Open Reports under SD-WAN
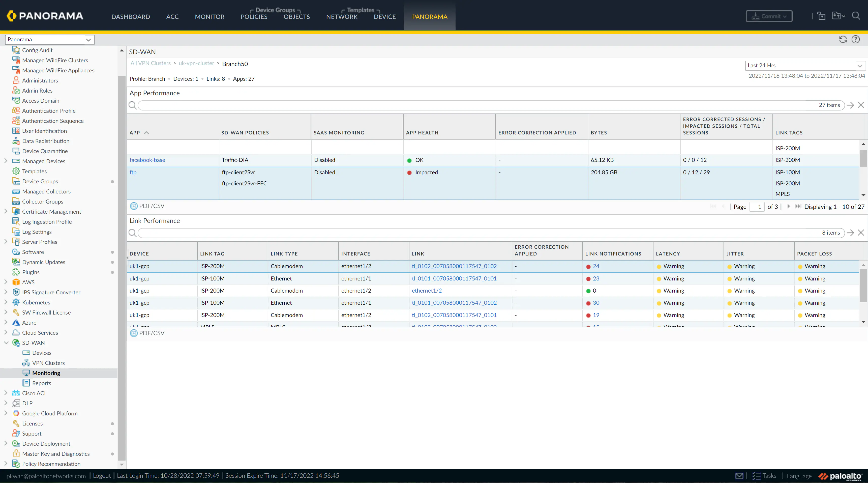This screenshot has width=868, height=483. point(41,383)
